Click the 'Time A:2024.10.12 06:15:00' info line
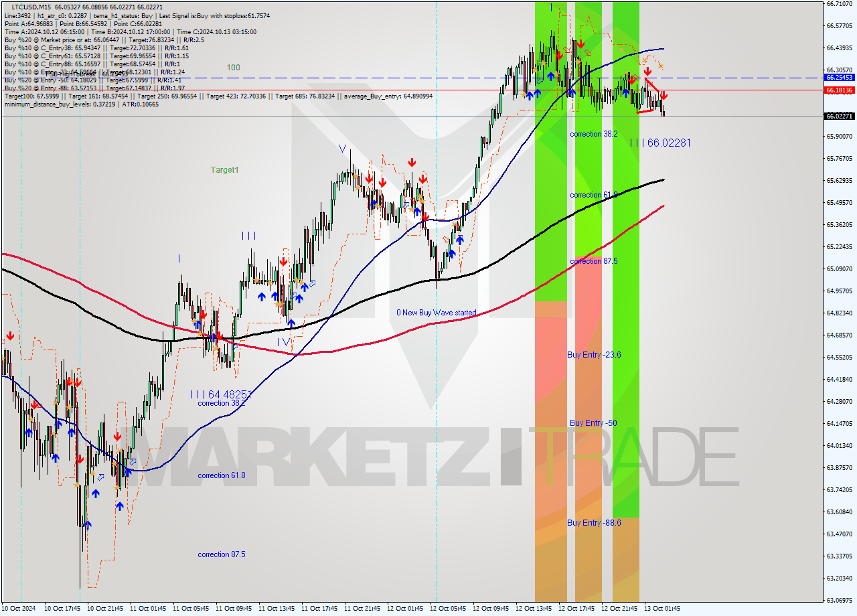The height and width of the screenshot is (616, 857). (x=44, y=31)
